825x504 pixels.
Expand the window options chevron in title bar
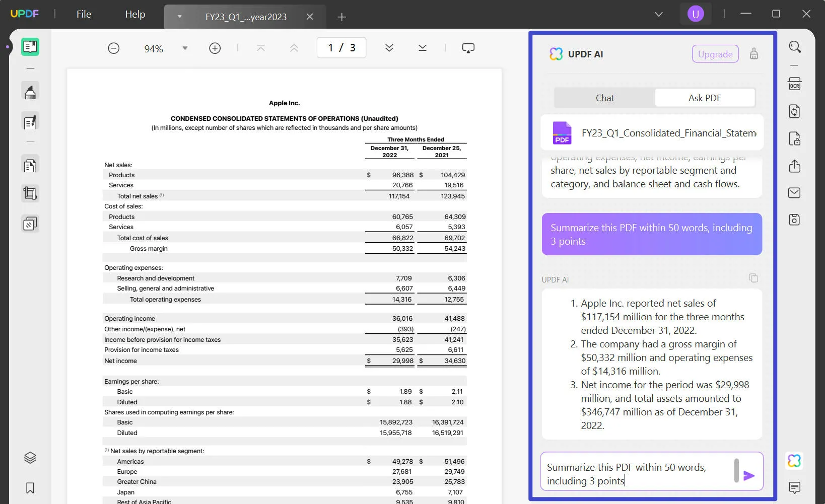point(658,14)
